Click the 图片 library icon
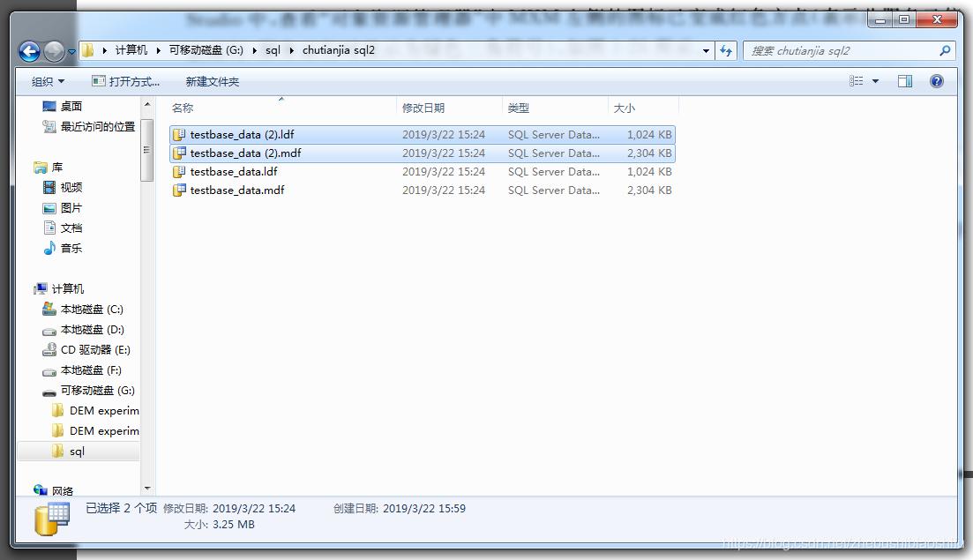This screenshot has width=973, height=560. (x=49, y=208)
